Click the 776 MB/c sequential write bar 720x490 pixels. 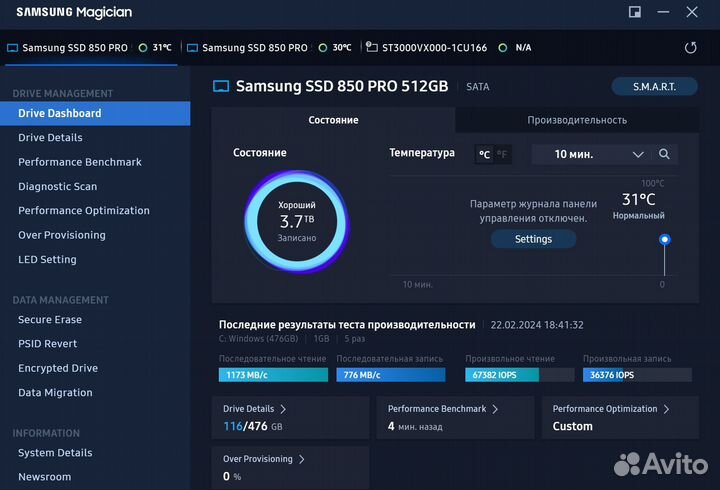[x=391, y=375]
